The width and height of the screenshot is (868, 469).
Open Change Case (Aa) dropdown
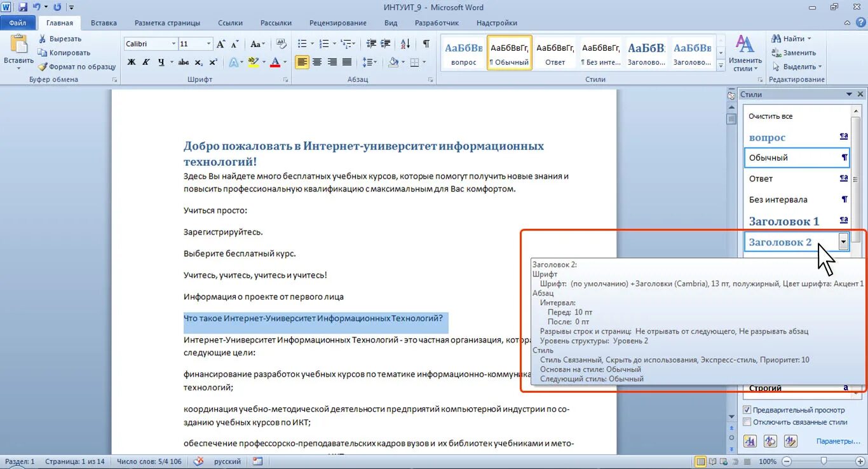257,44
